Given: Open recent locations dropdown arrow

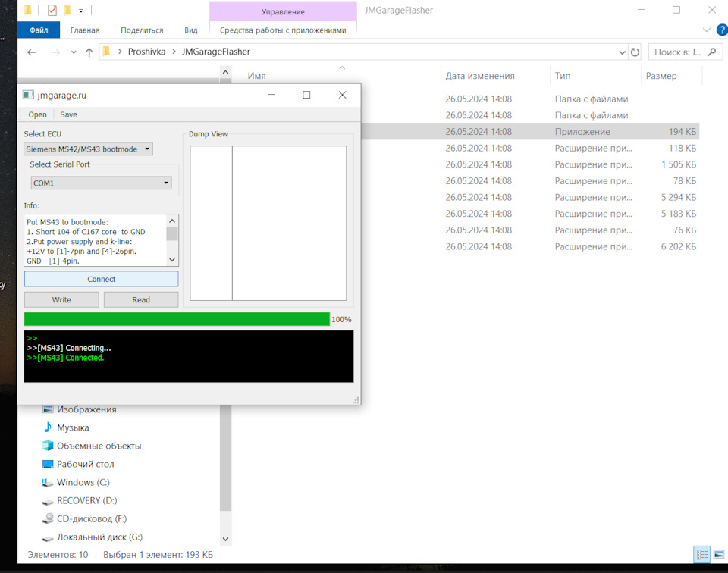Looking at the screenshot, I should [x=74, y=52].
